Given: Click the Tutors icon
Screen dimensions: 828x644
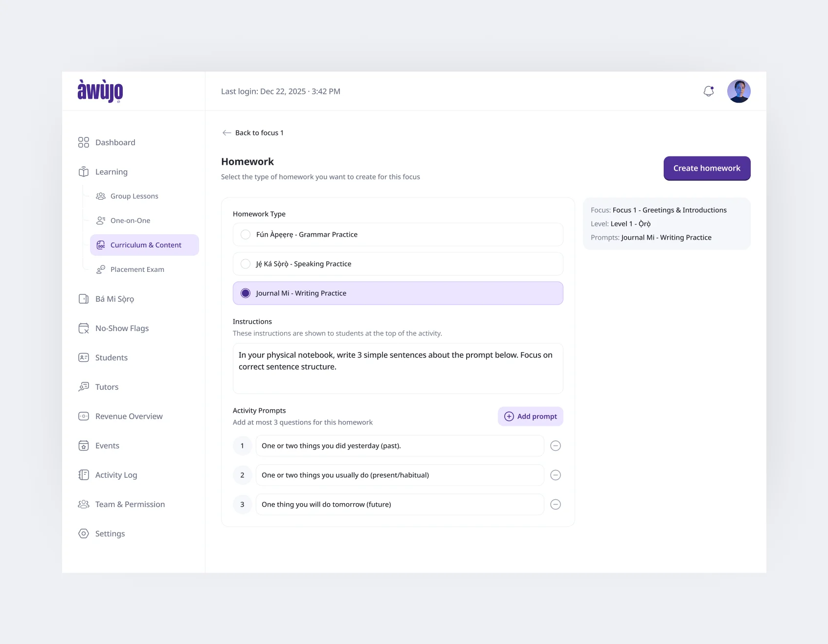Looking at the screenshot, I should [x=84, y=387].
